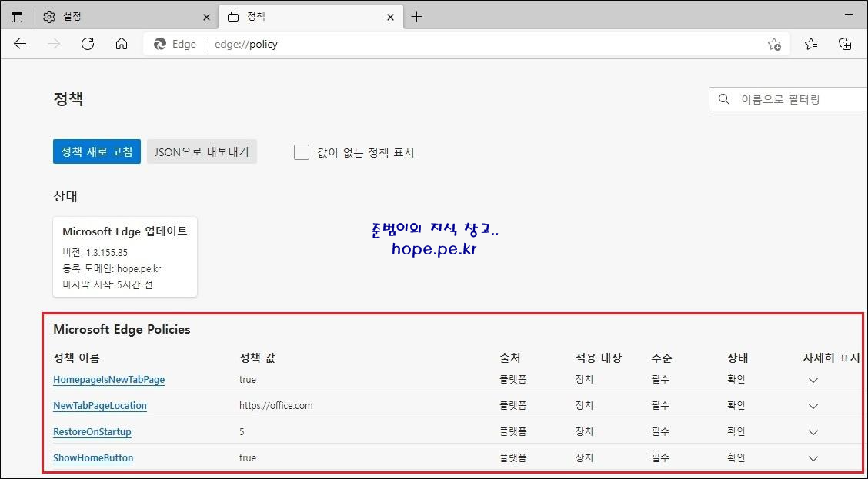868x479 pixels.
Task: Click 플랫폼 in the NewTabPageLocation row
Action: point(513,405)
